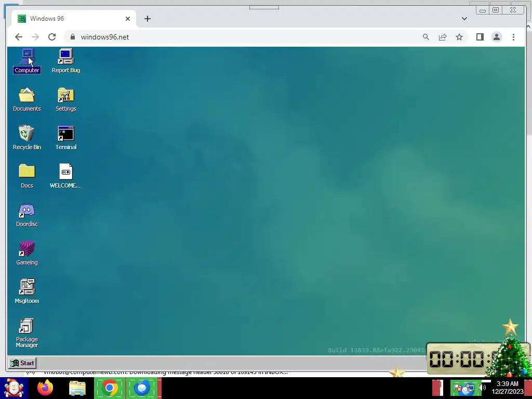Open the Package Manager icon
Screen dimensions: 532x399
[27, 333]
